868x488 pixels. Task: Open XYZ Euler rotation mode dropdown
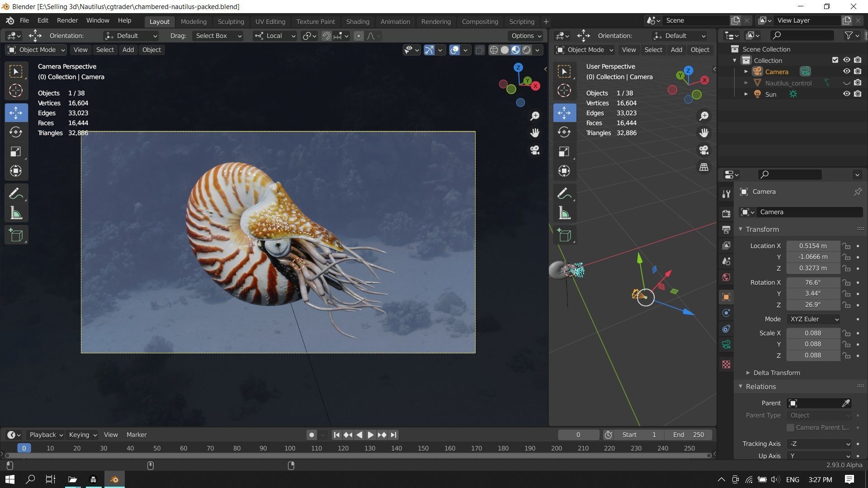pos(813,319)
